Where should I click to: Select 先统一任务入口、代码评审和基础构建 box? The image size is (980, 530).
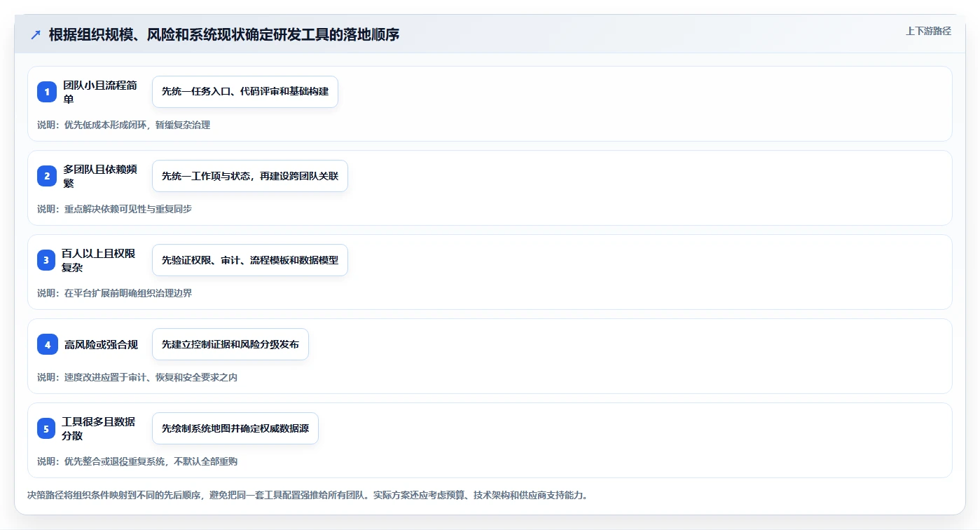click(245, 92)
